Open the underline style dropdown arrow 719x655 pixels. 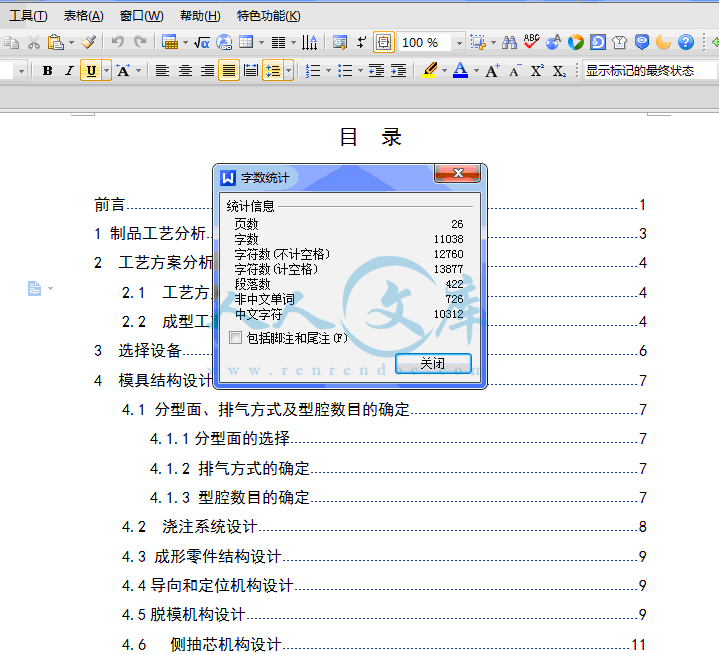click(x=106, y=71)
